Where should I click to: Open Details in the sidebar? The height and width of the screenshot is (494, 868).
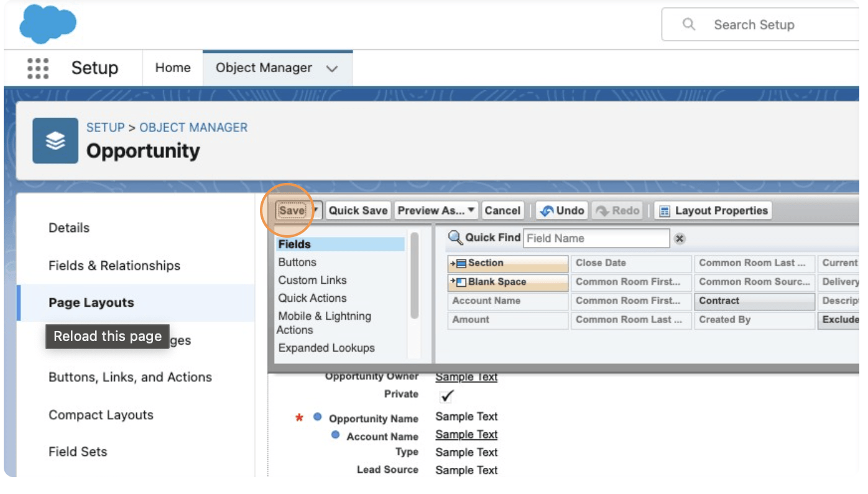click(69, 228)
